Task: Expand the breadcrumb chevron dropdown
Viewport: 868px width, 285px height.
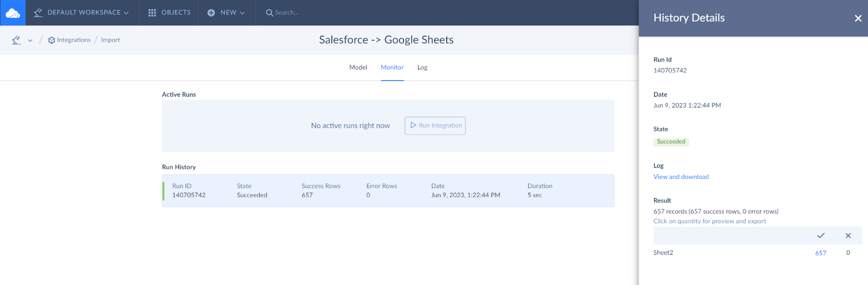Action: click(x=30, y=40)
